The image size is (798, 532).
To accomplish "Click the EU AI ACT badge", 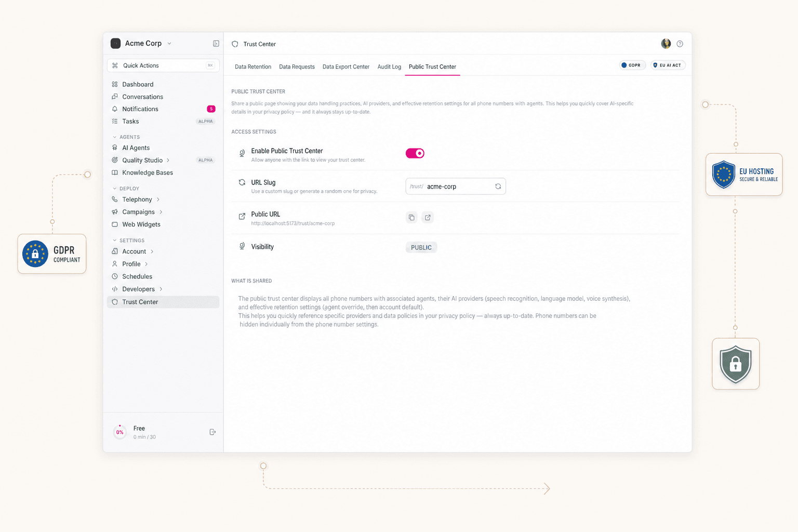I will (668, 65).
